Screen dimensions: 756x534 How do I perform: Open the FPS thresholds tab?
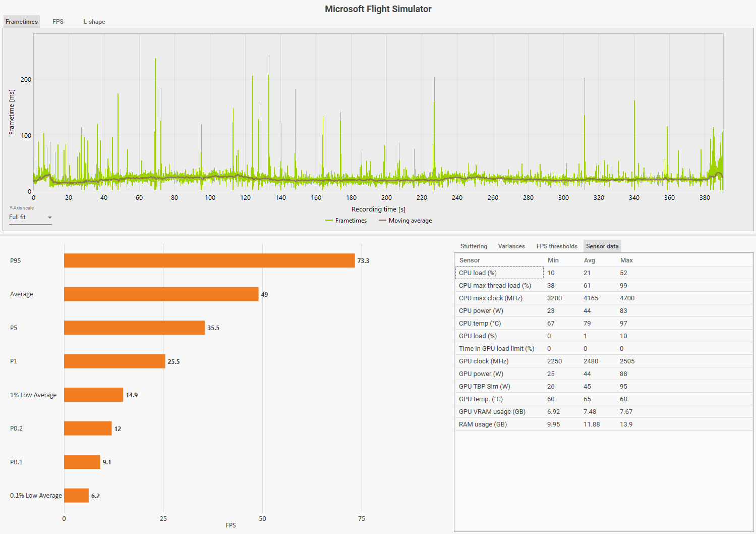[x=557, y=246]
